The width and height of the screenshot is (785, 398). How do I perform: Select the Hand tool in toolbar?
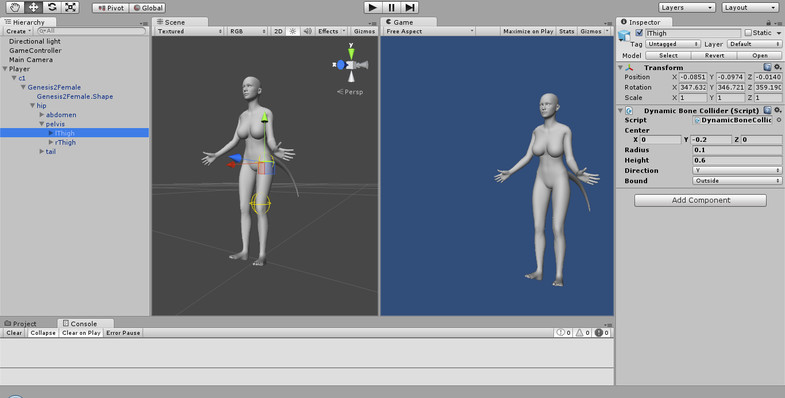tap(15, 8)
